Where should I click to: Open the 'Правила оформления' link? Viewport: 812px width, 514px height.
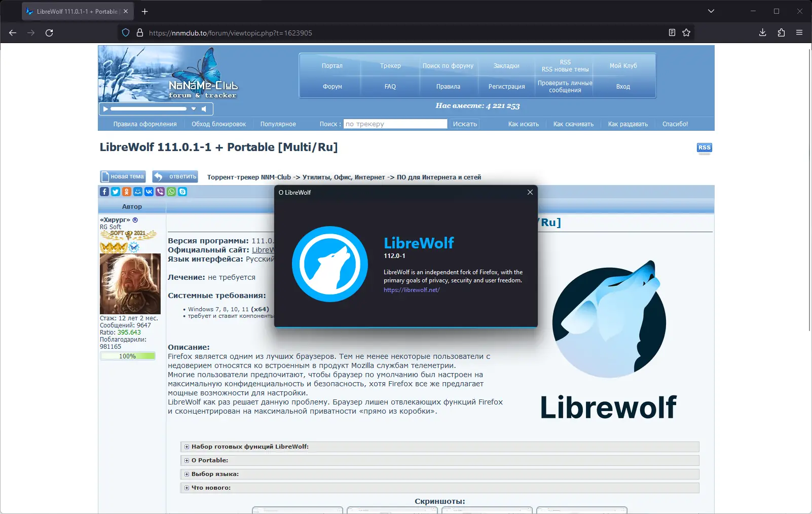tap(145, 124)
